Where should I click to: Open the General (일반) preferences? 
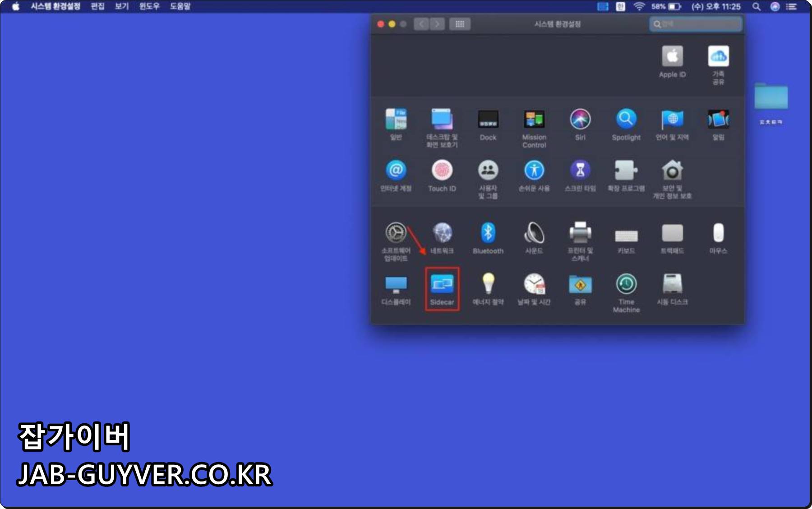(x=396, y=125)
